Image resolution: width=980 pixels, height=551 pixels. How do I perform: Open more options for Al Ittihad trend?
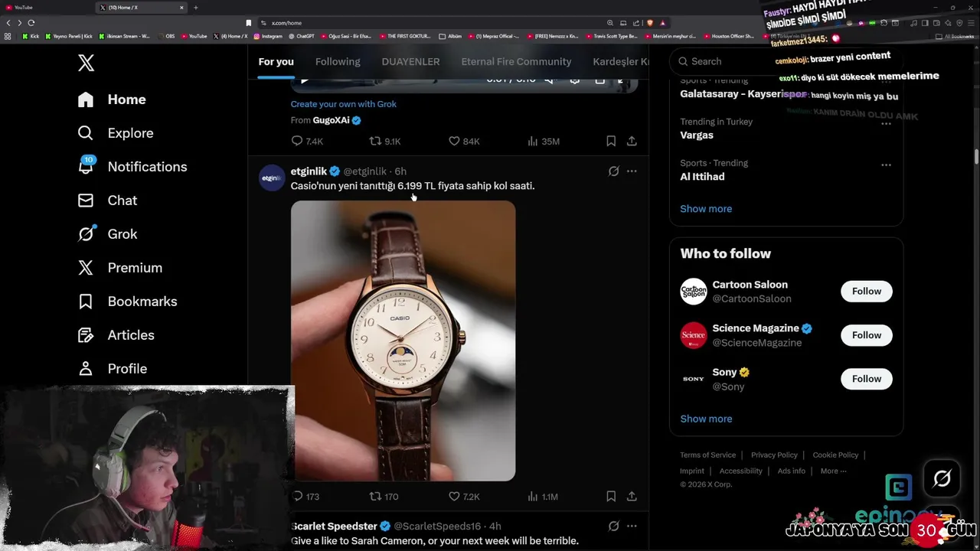[886, 165]
